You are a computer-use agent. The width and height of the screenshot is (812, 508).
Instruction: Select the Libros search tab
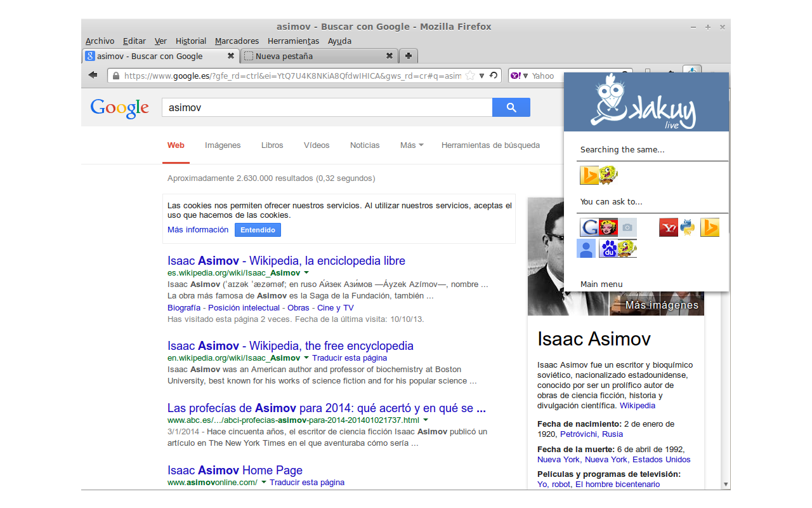point(272,145)
